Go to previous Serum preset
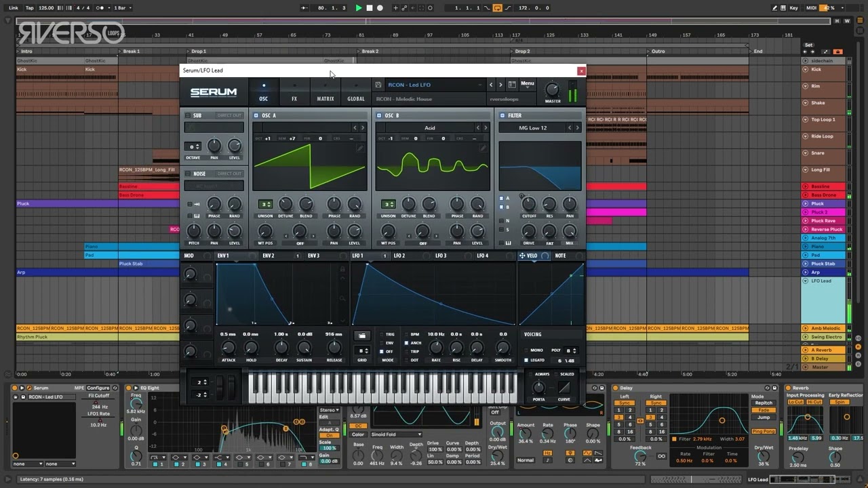868x488 pixels. coord(491,85)
